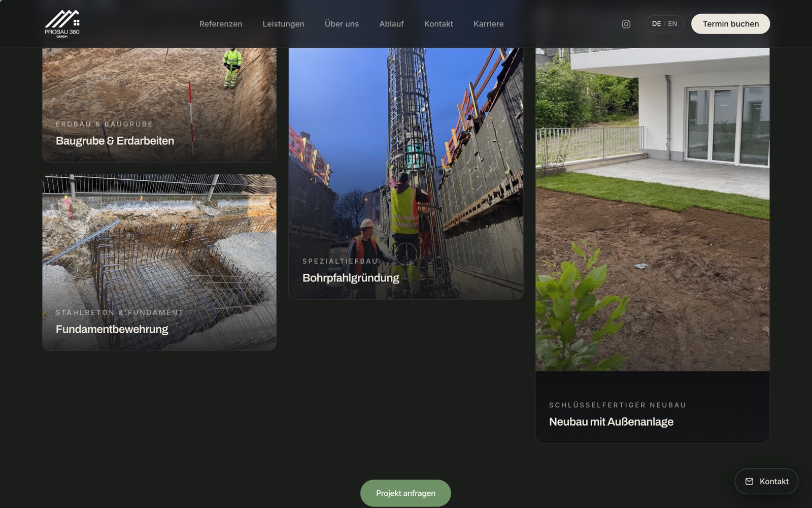The height and width of the screenshot is (508, 812).
Task: Open the Karriere page
Action: 488,24
